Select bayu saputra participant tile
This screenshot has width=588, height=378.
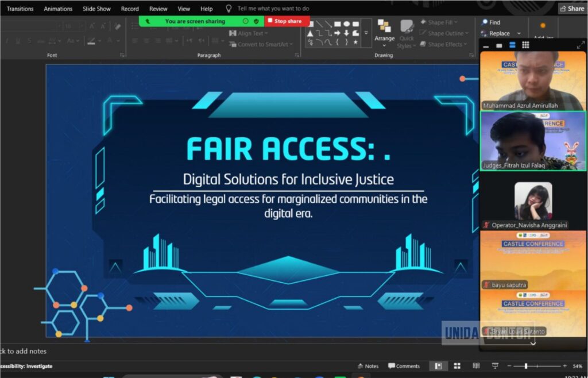pos(533,260)
